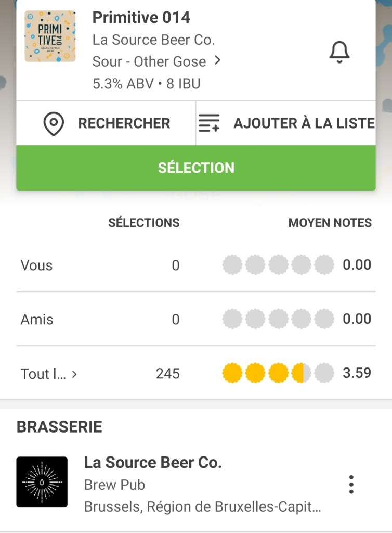Viewport: 392px width, 533px height.
Task: Select the Amis row label
Action: (37, 319)
